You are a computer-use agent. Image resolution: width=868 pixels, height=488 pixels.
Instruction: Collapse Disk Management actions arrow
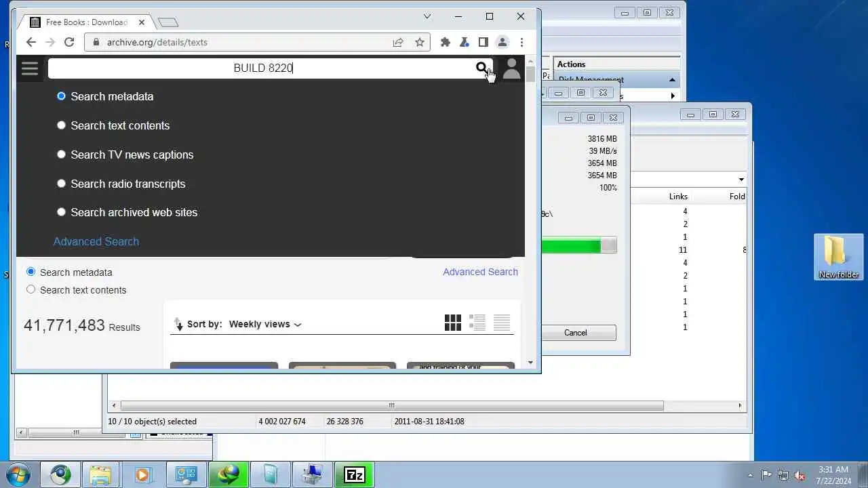[x=672, y=80]
